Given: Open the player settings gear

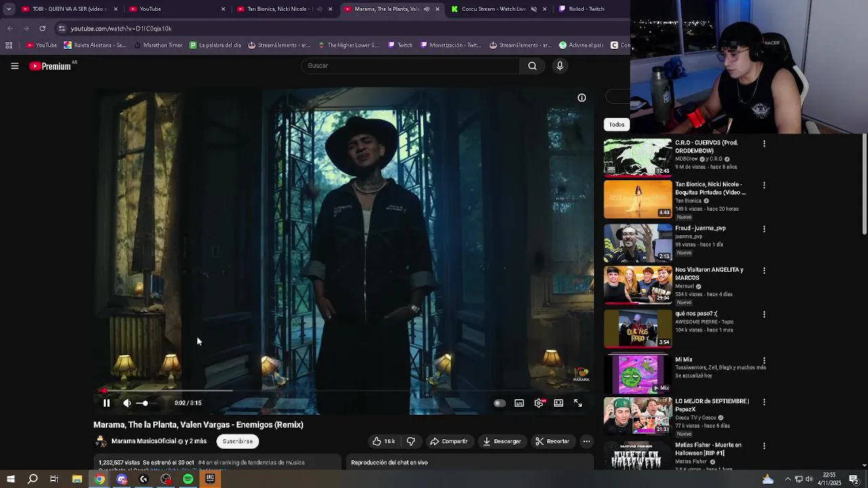Looking at the screenshot, I should tap(539, 403).
